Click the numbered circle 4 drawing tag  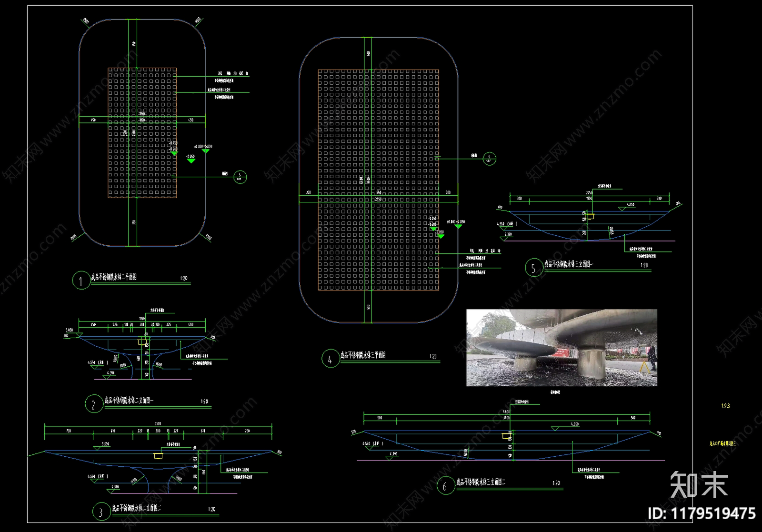330,359
